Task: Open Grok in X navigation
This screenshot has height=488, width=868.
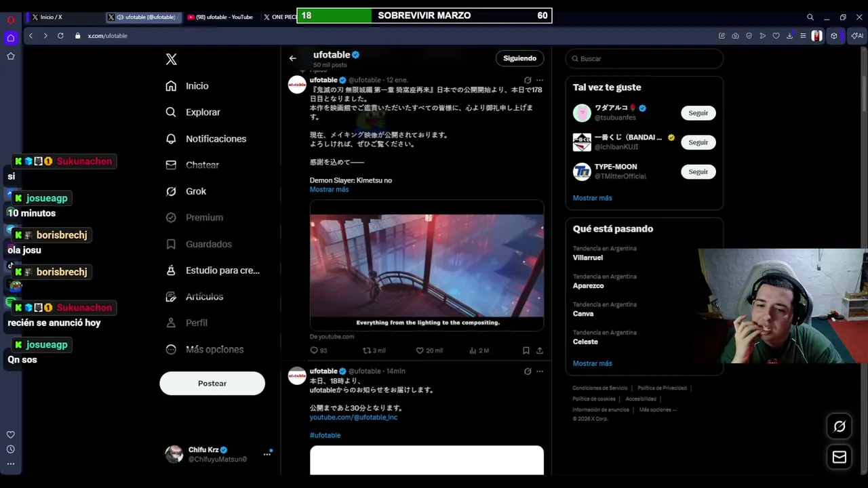Action: (x=186, y=192)
